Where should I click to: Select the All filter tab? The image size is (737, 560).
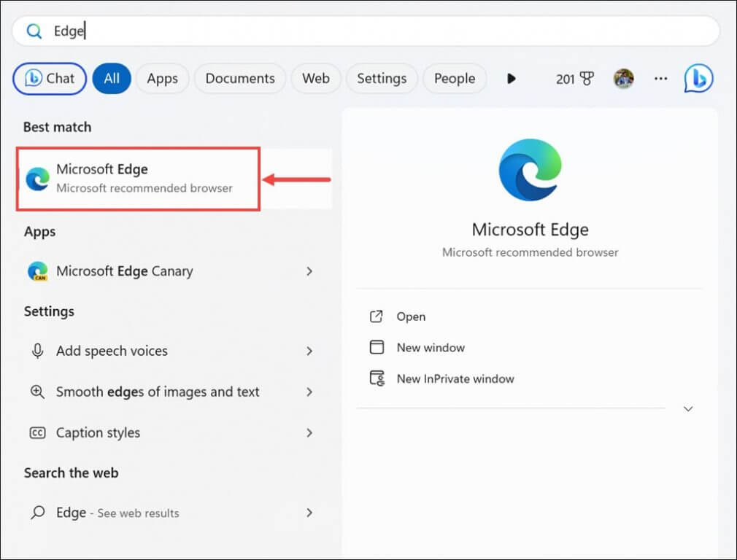(112, 79)
